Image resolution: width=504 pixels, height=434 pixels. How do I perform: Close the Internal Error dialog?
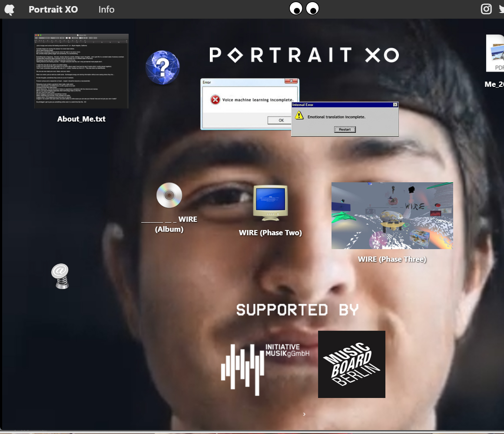point(395,104)
